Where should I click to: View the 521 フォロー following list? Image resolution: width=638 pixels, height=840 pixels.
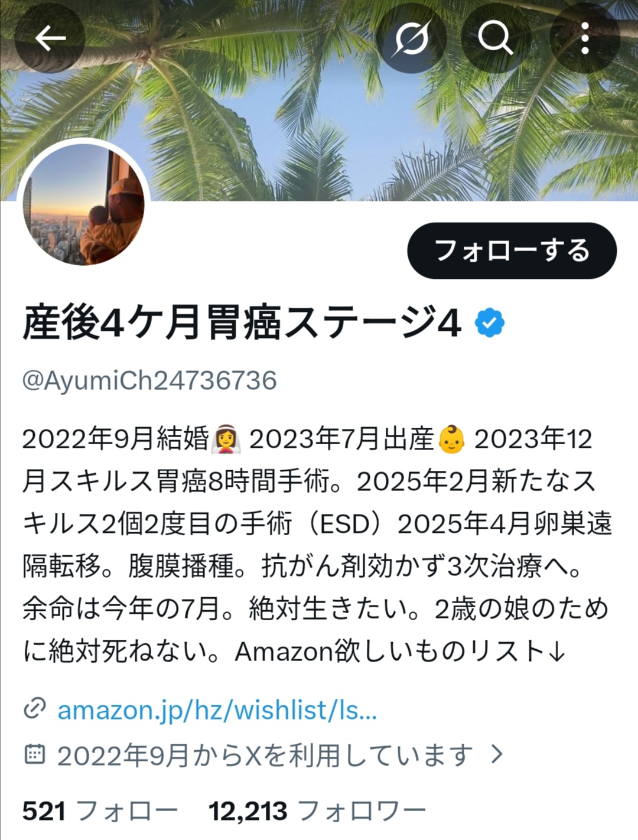pos(100,811)
